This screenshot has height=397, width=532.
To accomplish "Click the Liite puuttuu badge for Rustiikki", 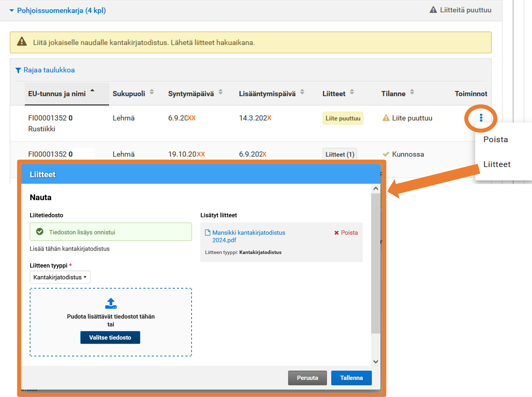I will tap(343, 118).
